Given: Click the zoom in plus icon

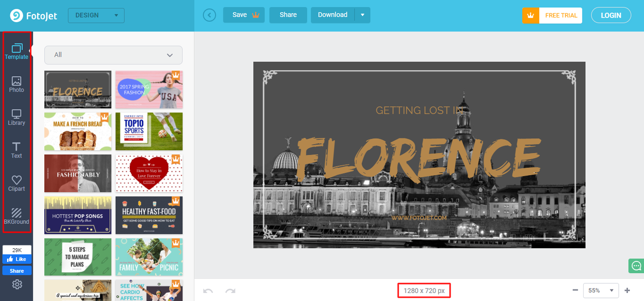Looking at the screenshot, I should coord(627,290).
